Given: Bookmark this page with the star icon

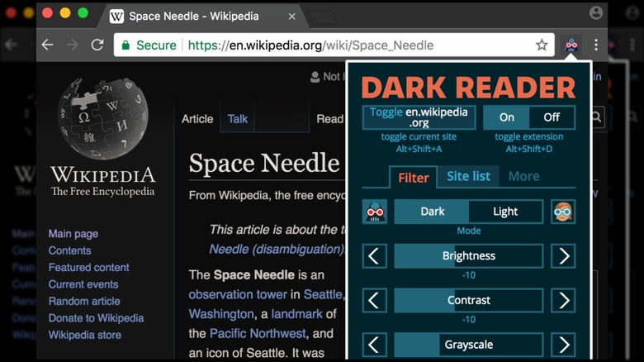Looking at the screenshot, I should tap(542, 45).
